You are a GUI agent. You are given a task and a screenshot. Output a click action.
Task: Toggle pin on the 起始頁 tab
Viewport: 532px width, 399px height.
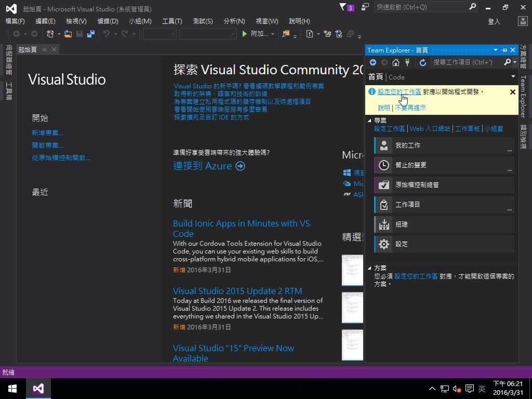click(x=45, y=49)
